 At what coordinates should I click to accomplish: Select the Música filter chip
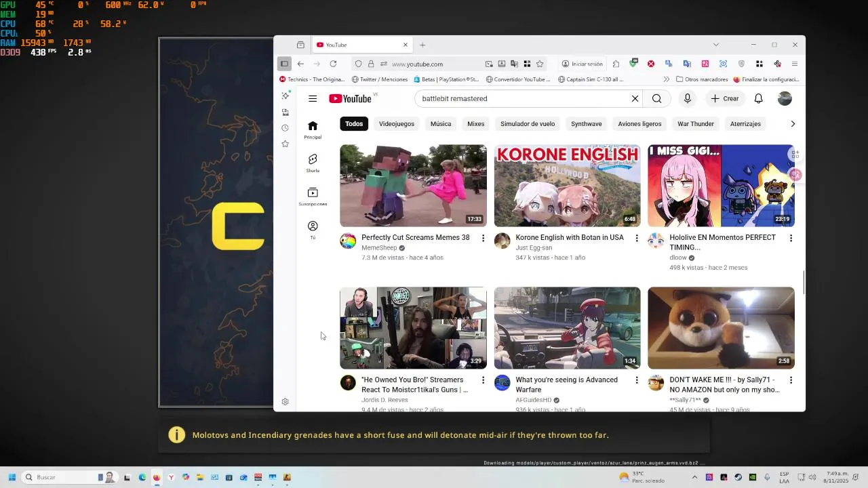tap(441, 124)
